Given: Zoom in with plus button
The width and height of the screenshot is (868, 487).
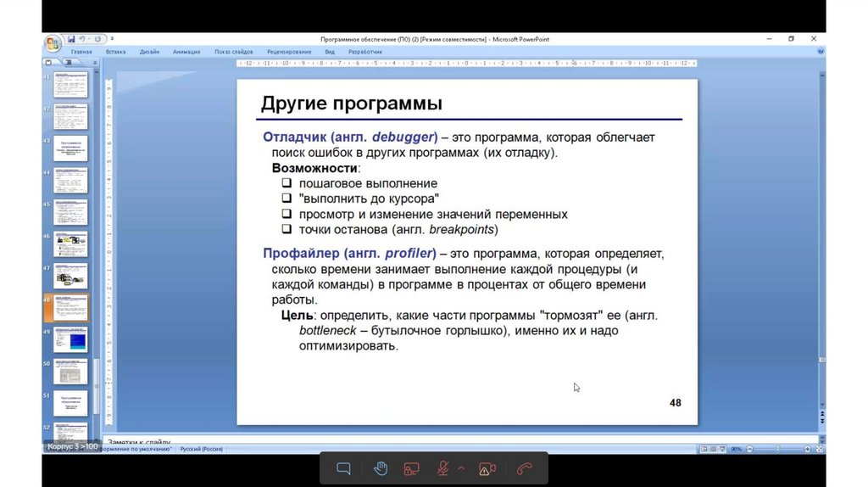Looking at the screenshot, I should pyautogui.click(x=807, y=449).
